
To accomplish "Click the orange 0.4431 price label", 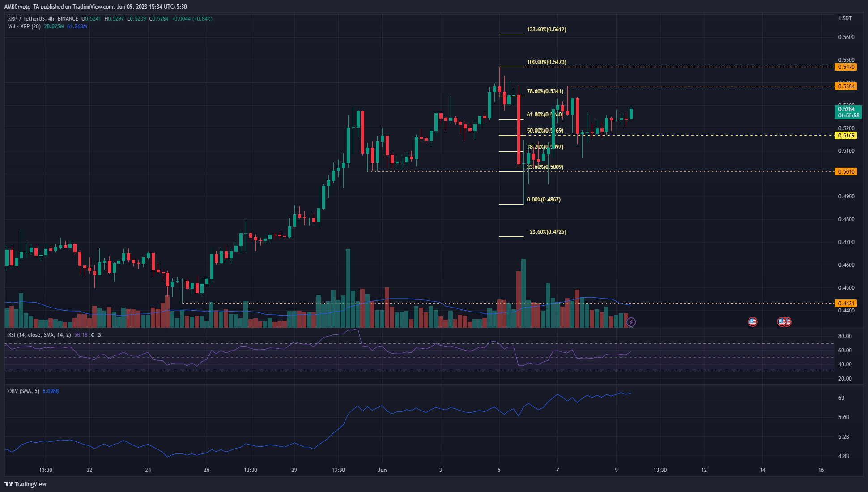I will (846, 304).
